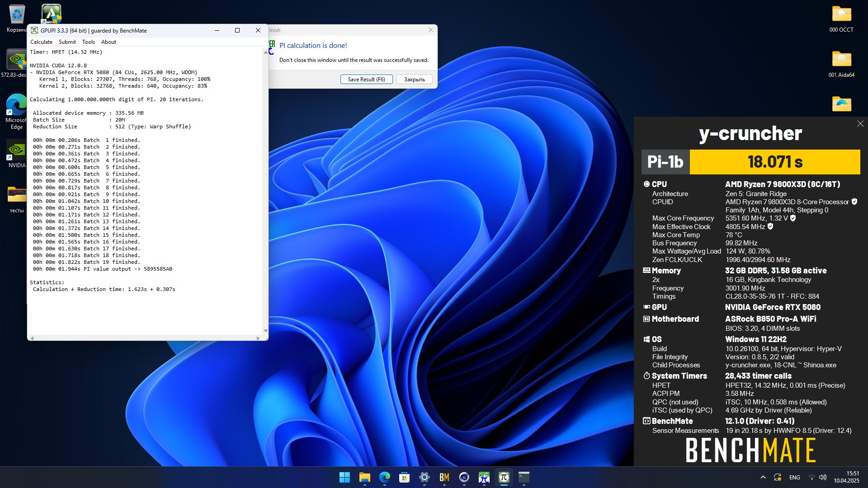Click the BenchMate version section icon
Viewport: 868px width, 488px height.
pyautogui.click(x=646, y=421)
